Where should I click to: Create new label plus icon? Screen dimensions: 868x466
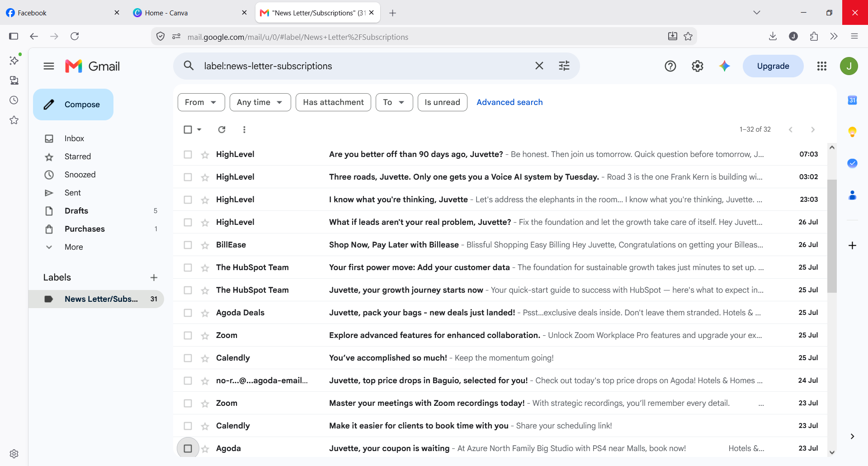(x=154, y=277)
